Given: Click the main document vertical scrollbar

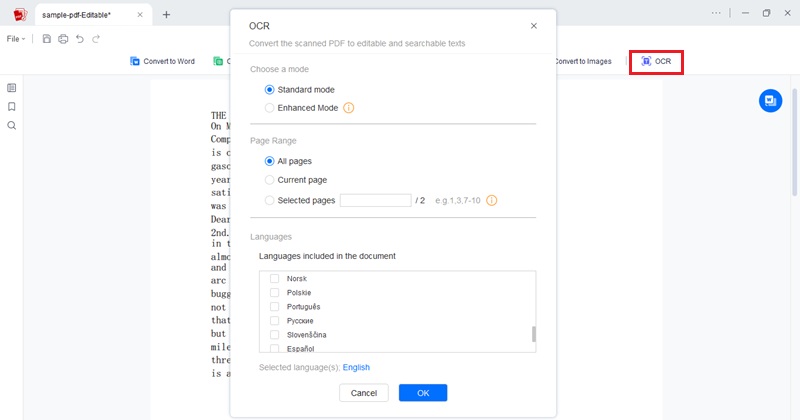Looking at the screenshot, I should point(794,142).
